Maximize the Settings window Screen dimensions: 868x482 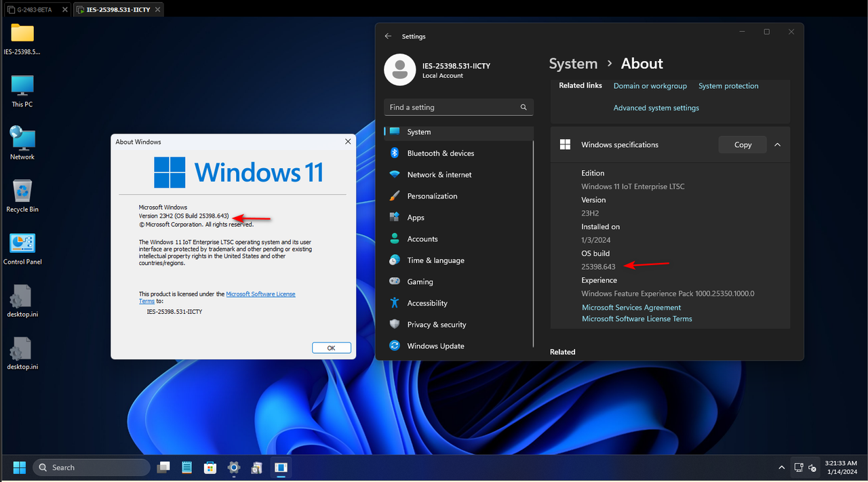click(x=766, y=32)
